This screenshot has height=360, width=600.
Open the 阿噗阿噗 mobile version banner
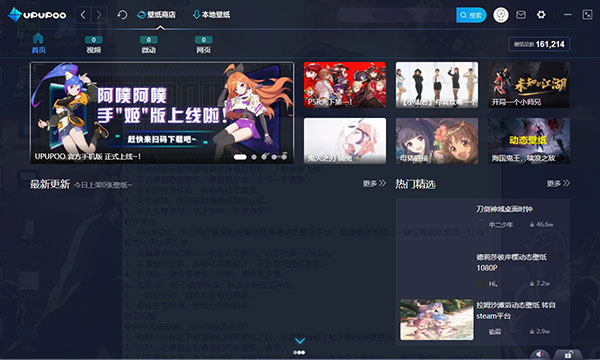[x=162, y=113]
